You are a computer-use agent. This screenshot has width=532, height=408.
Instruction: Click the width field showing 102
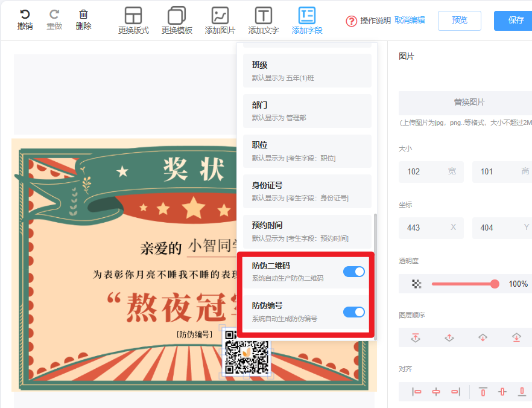(x=431, y=172)
